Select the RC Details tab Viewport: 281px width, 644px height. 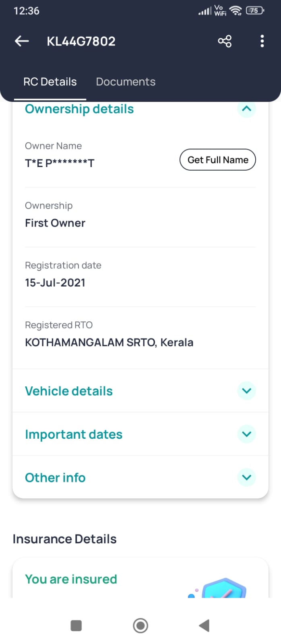[50, 82]
